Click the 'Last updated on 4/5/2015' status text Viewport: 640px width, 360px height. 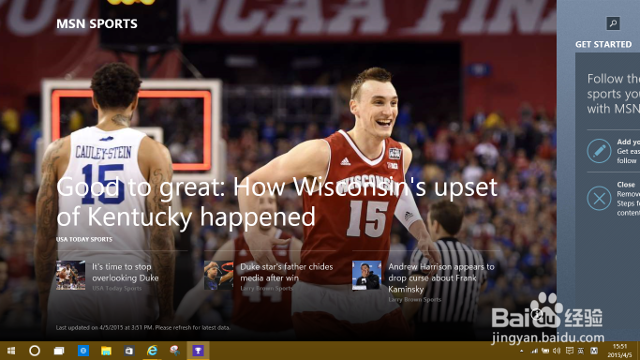pos(143,327)
